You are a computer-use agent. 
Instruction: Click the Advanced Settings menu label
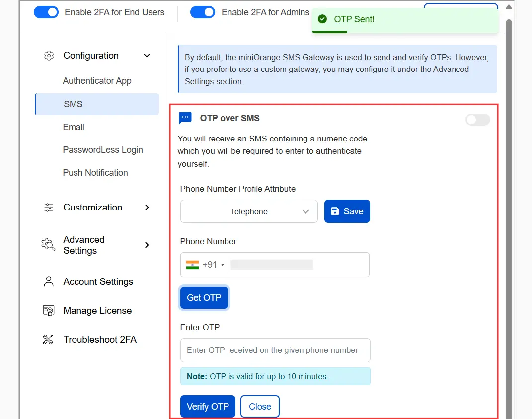point(84,245)
